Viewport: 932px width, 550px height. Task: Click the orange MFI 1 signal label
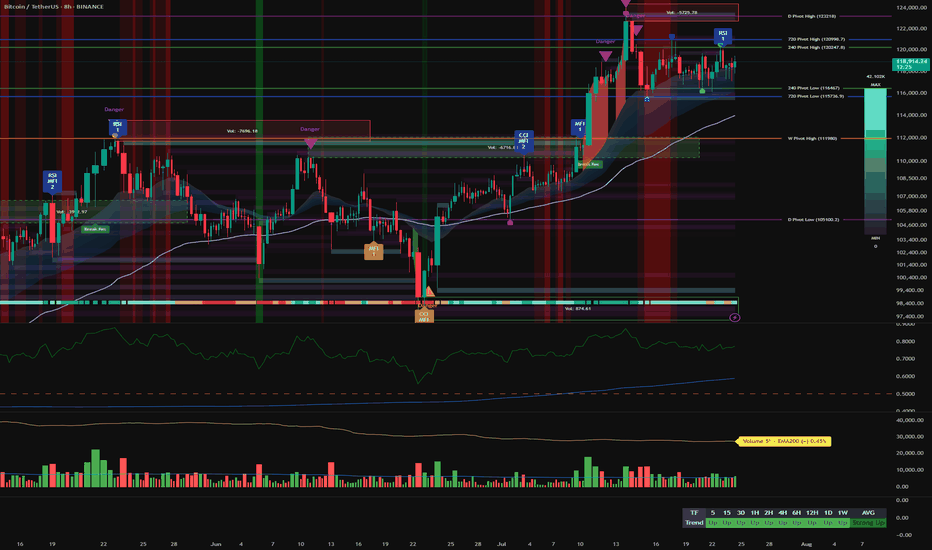tap(374, 251)
